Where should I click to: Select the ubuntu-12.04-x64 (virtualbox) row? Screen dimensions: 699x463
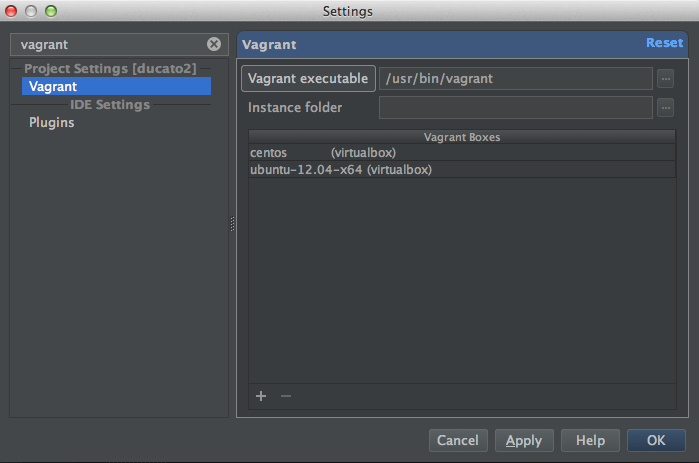coord(462,169)
